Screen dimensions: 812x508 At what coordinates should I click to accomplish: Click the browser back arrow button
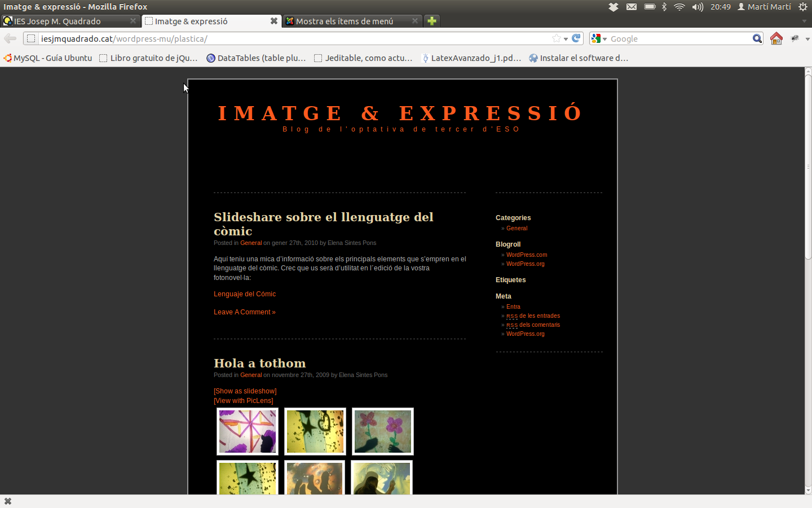[10, 38]
